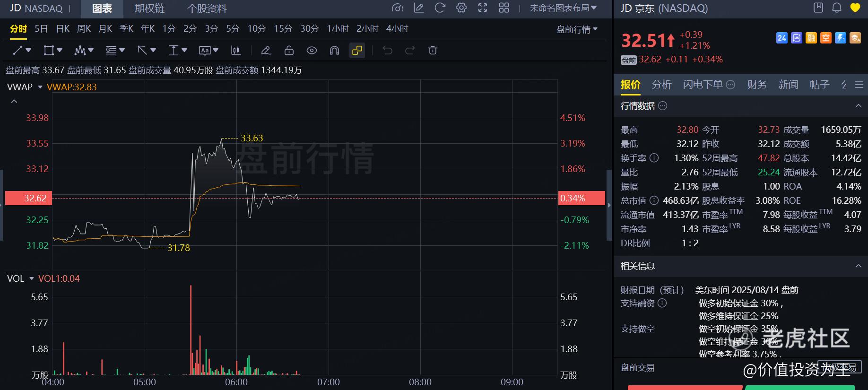This screenshot has width=868, height=390.
Task: Enter fullscreen chart mode icon
Action: click(x=483, y=8)
